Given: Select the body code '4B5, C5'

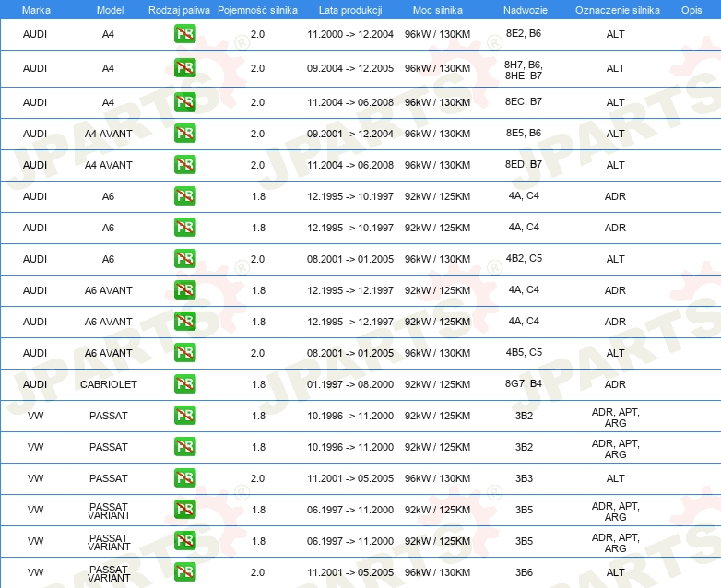Looking at the screenshot, I should [524, 352].
